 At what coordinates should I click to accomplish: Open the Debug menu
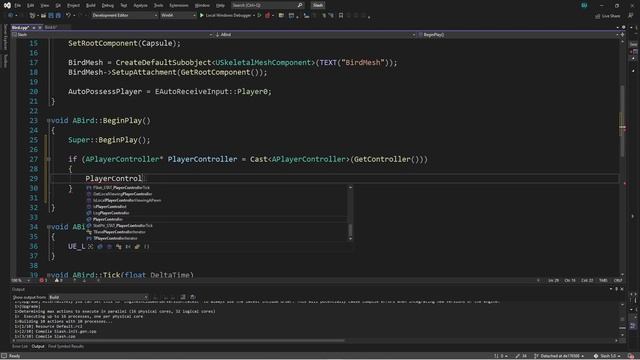click(x=108, y=5)
